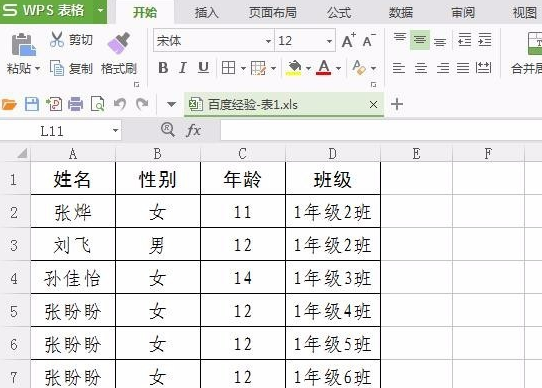Open print preview magnifier page icon
This screenshot has width=542, height=388.
(97, 104)
